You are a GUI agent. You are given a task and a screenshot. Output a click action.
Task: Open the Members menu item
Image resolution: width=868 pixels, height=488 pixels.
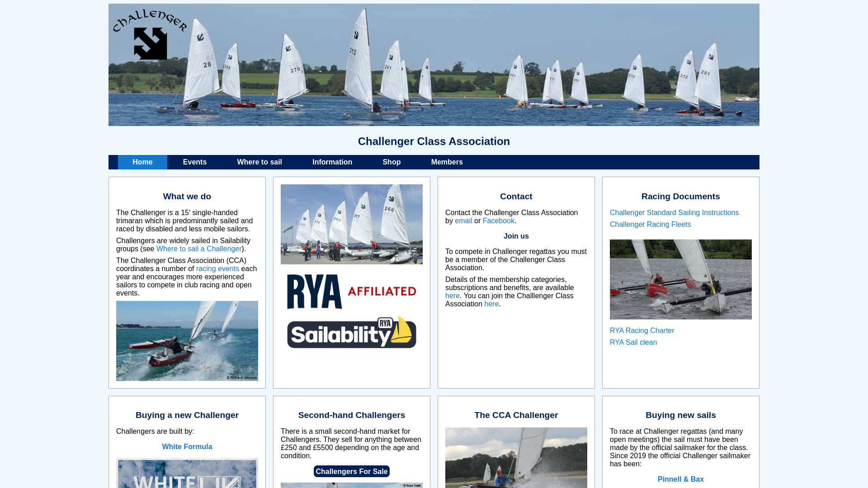pyautogui.click(x=447, y=162)
